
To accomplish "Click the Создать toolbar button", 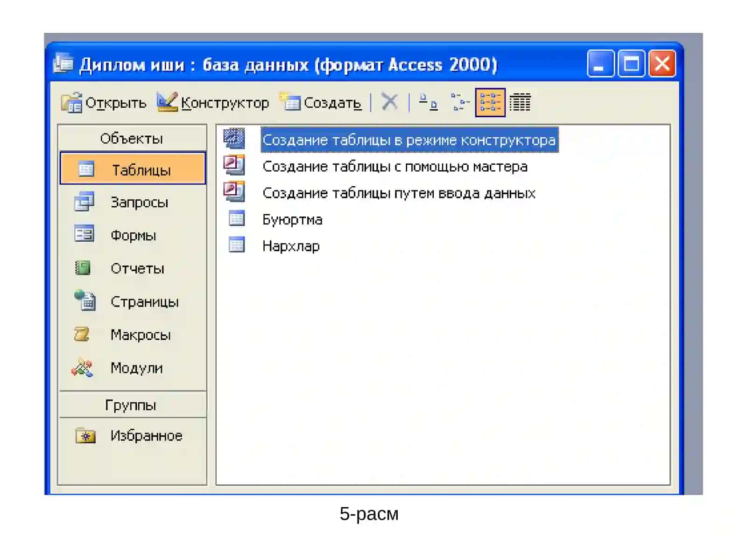I will point(321,103).
